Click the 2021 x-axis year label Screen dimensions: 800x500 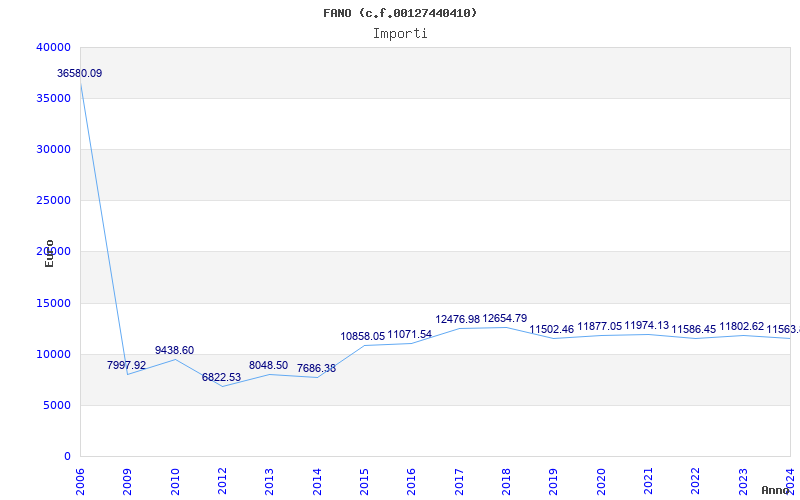[648, 481]
